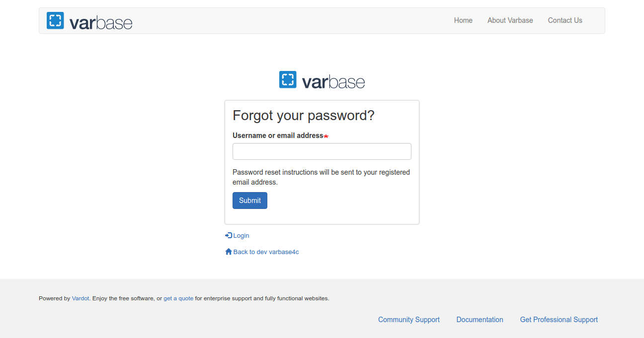Open Community Support in the footer
The width and height of the screenshot is (644, 338).
click(x=409, y=320)
